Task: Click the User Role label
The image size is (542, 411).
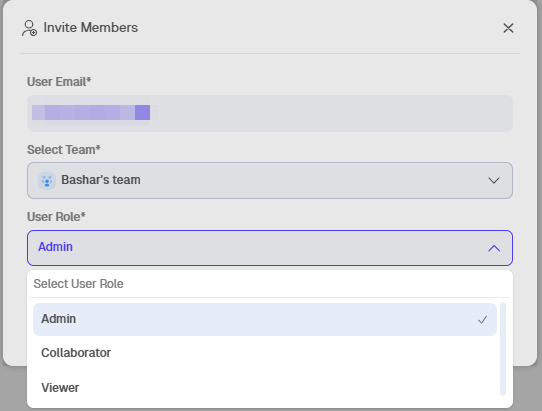Action: 56,217
